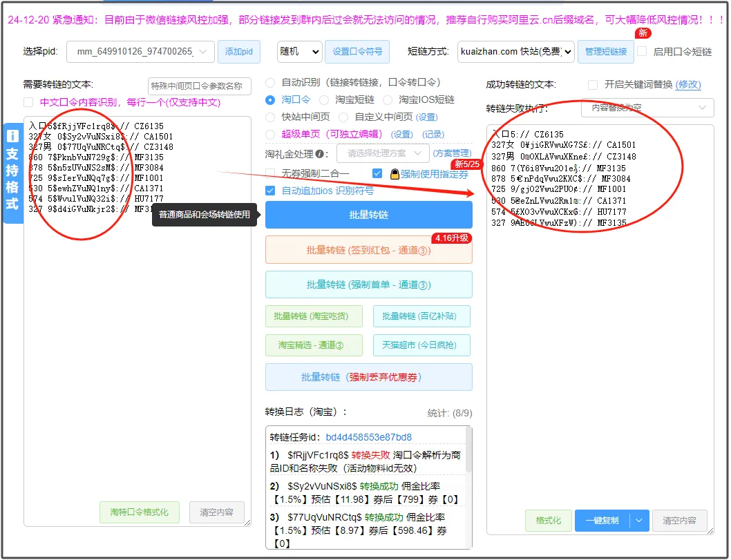Click the 淘特口令格式化 button
The image size is (731, 560).
(x=140, y=512)
